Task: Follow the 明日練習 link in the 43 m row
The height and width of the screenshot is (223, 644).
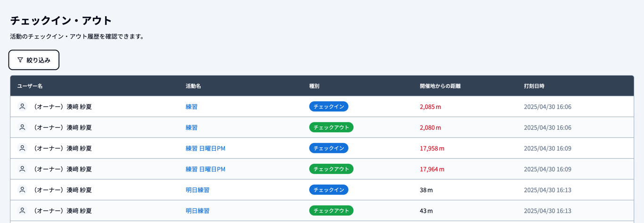Action: (x=197, y=211)
